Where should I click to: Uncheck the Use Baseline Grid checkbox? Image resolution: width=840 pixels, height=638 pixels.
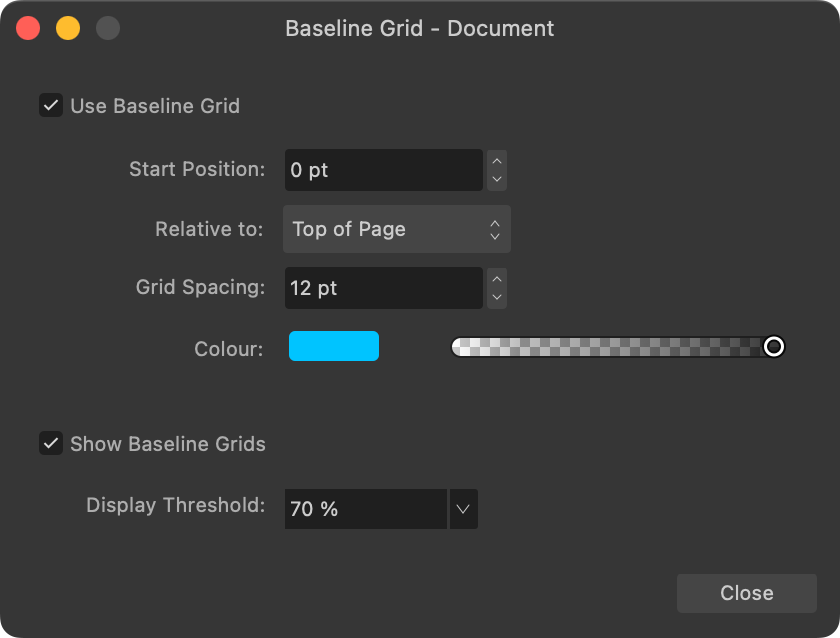[51, 106]
